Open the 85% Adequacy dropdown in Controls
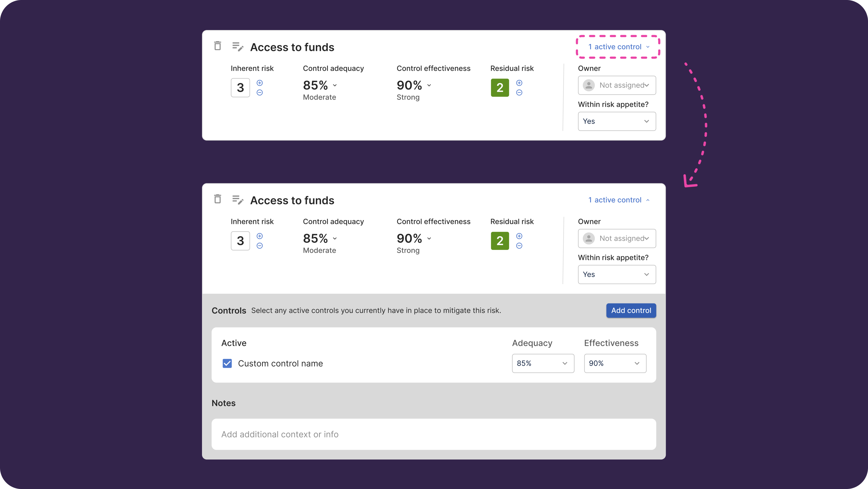 point(542,363)
